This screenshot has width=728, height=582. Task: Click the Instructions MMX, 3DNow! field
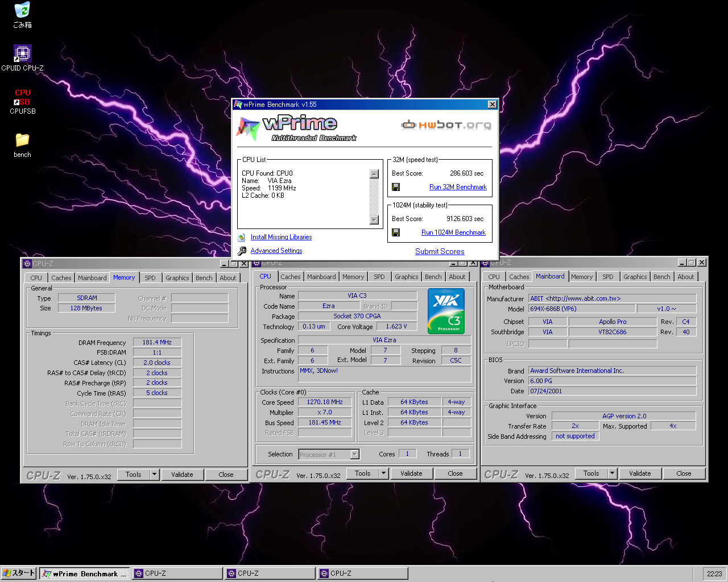(385, 374)
